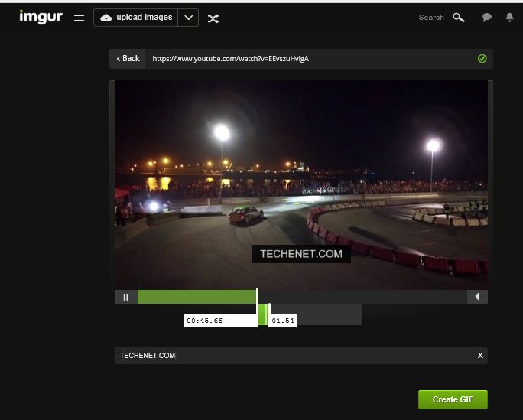Viewport: 523px width, 420px height.
Task: Click the random shuffle icon
Action: (x=213, y=18)
